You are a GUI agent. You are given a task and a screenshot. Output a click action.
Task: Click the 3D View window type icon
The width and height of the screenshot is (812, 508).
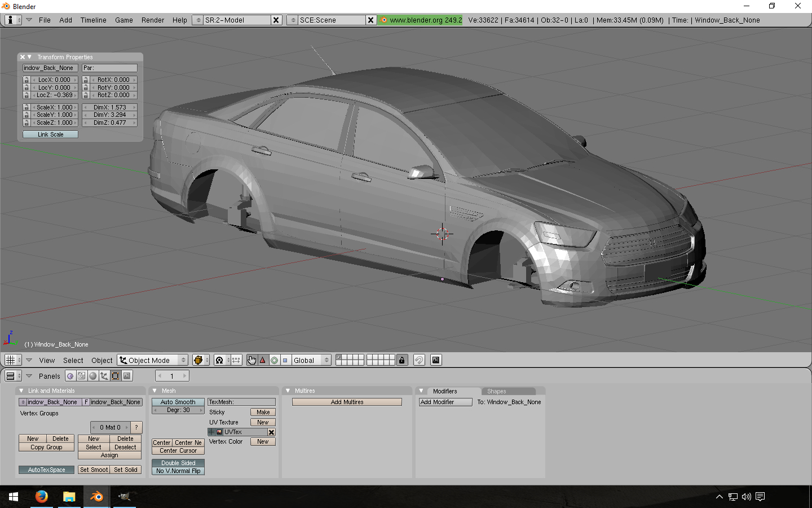[12, 360]
